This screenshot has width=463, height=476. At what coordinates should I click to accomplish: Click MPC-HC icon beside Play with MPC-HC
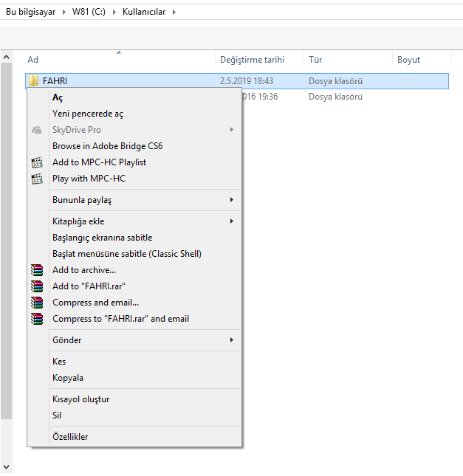pyautogui.click(x=37, y=179)
